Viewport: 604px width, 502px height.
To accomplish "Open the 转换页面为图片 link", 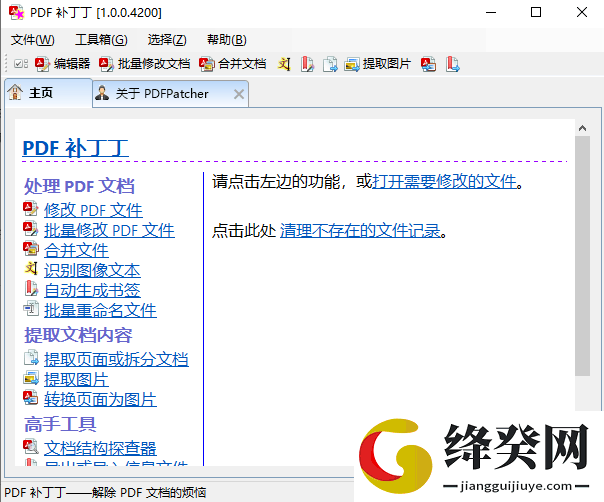I will 100,400.
